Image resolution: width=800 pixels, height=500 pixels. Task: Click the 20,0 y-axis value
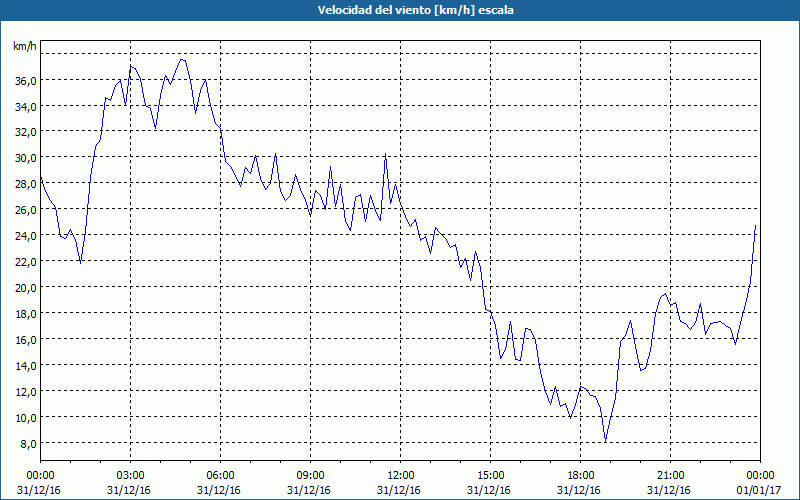point(26,288)
